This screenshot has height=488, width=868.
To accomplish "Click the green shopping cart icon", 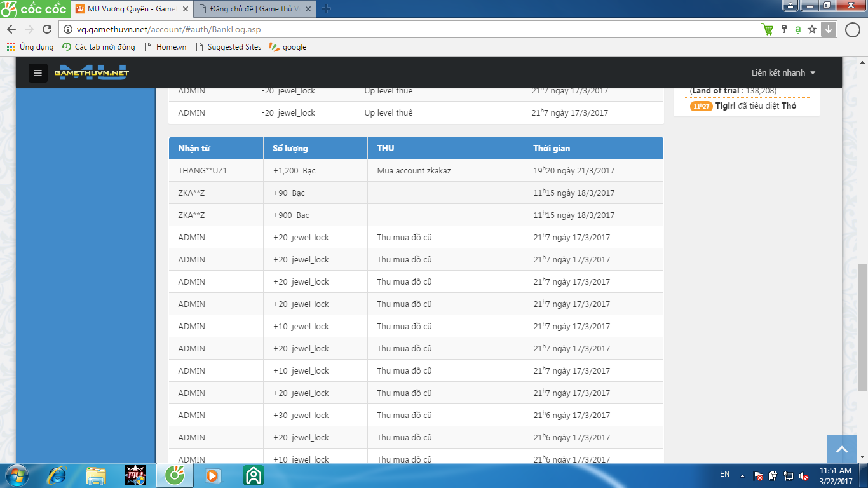I will click(x=767, y=29).
